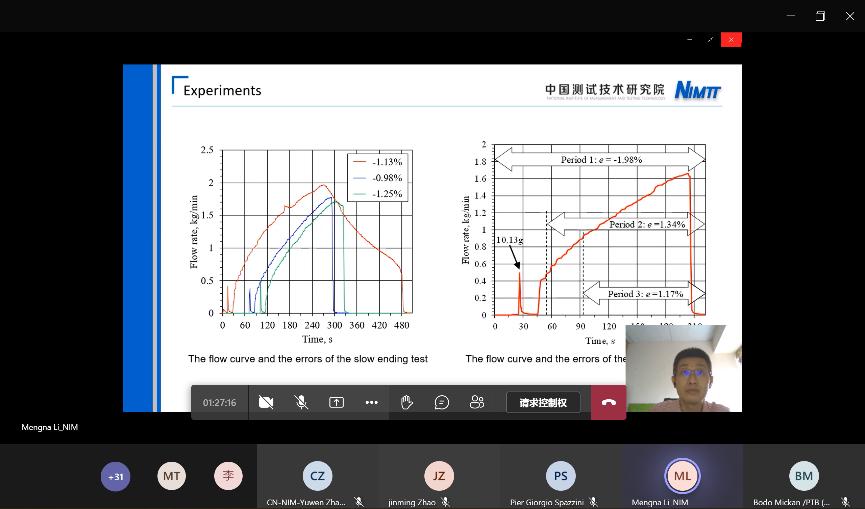
Task: Show the participants list
Action: [x=477, y=402]
